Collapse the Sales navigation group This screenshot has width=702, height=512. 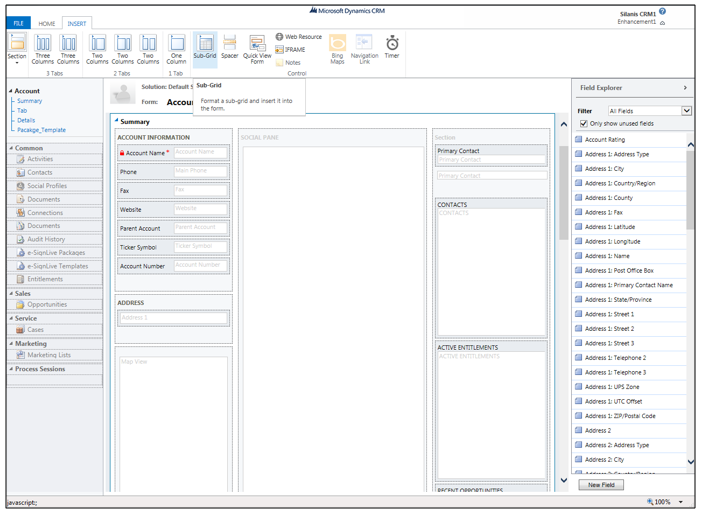pos(11,294)
